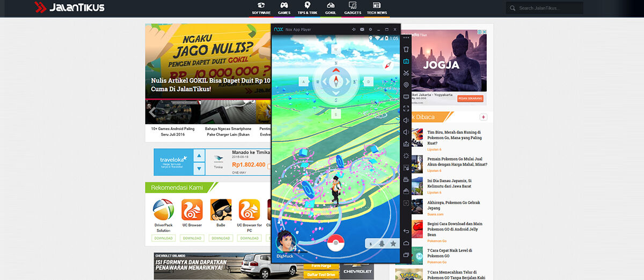644x280 pixels.
Task: Open the mail icon in Nox title bar
Action: [362, 29]
